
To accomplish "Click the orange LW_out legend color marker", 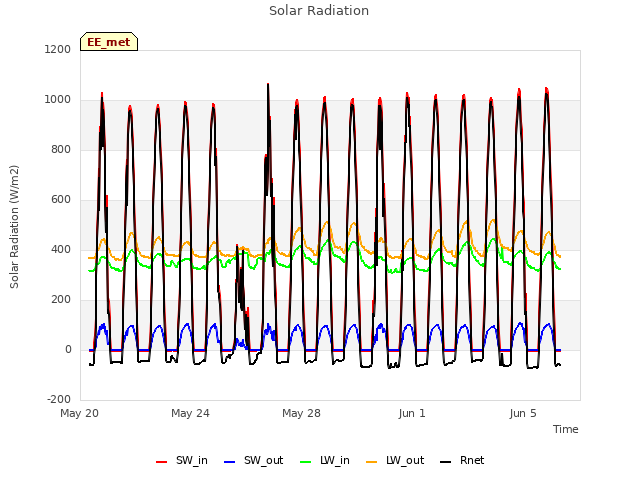I will [372, 462].
